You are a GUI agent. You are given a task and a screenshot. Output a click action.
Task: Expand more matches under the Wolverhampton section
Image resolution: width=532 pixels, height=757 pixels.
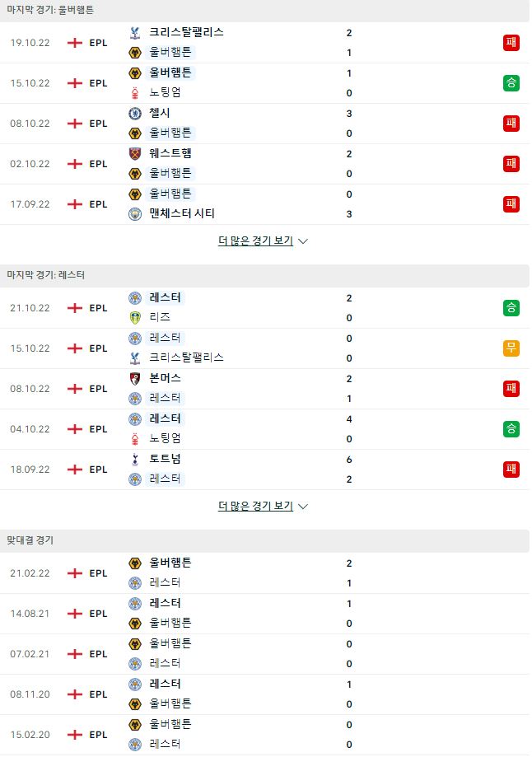point(256,241)
